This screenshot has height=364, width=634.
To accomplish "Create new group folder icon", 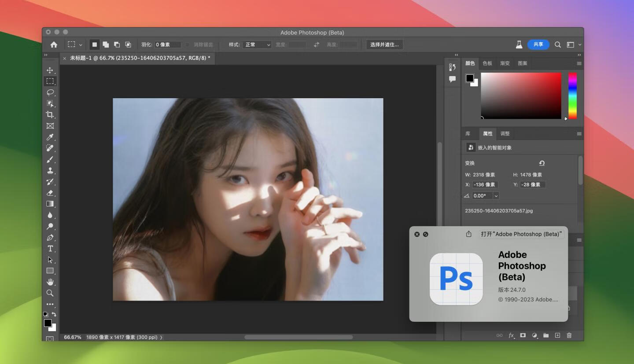I will (x=546, y=335).
